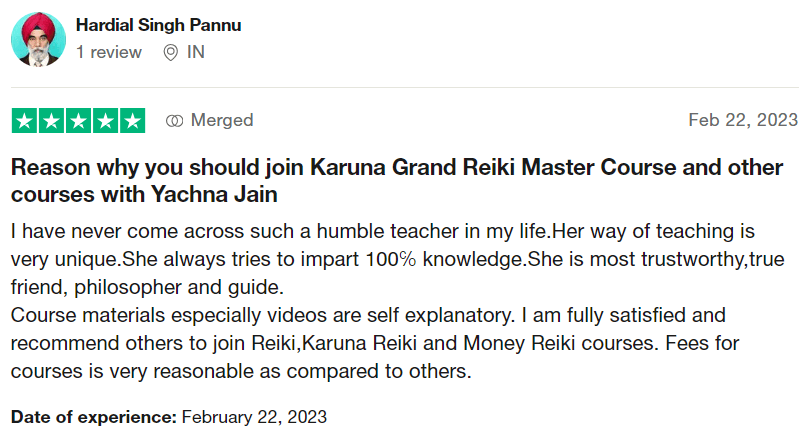Viewport: 812px width, 433px height.
Task: Click the overlapping circles Merged icon
Action: (x=175, y=121)
